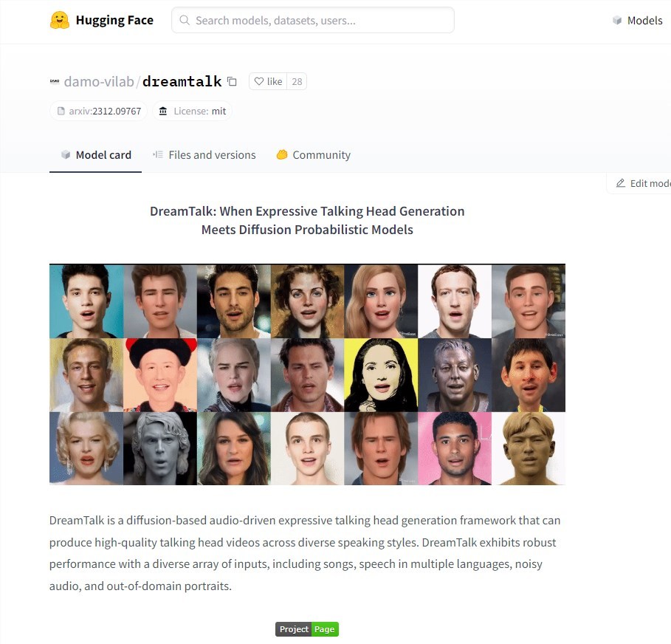671x644 pixels.
Task: Click the Hugging Face emoji logo
Action: point(60,20)
